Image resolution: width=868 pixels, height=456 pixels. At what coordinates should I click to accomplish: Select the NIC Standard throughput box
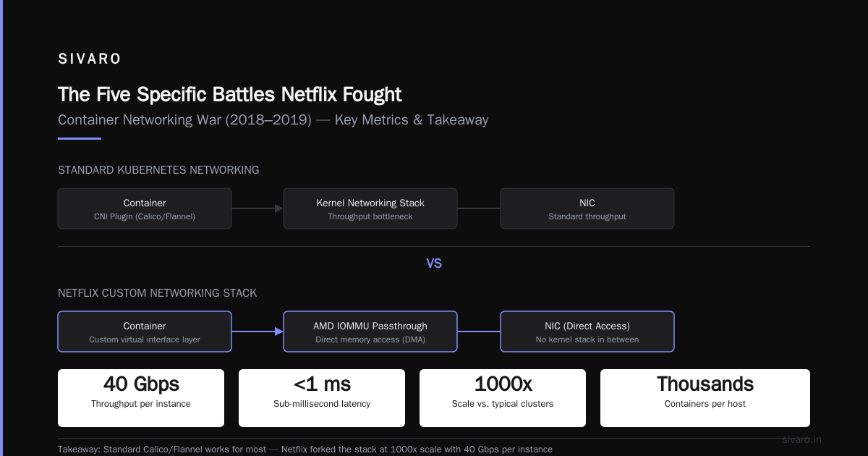(x=587, y=208)
